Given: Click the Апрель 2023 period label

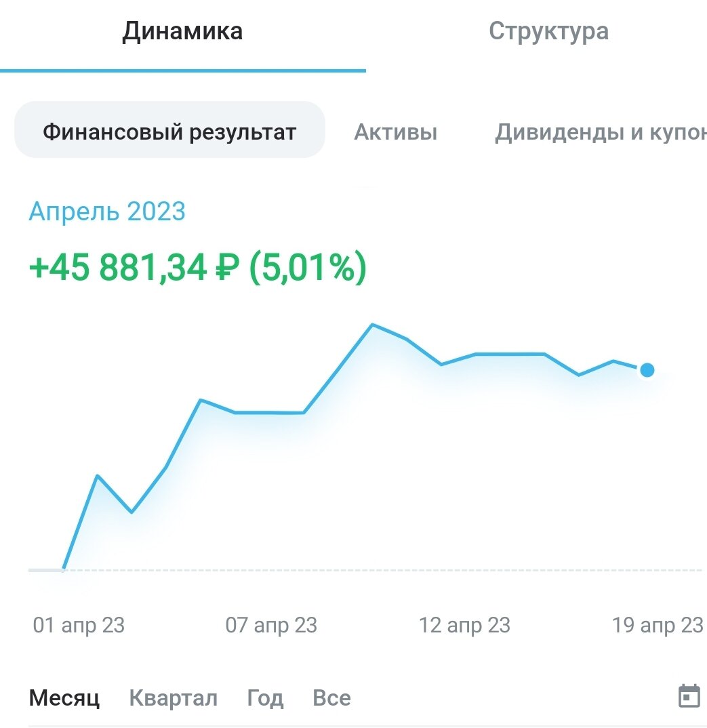Looking at the screenshot, I should point(106,211).
